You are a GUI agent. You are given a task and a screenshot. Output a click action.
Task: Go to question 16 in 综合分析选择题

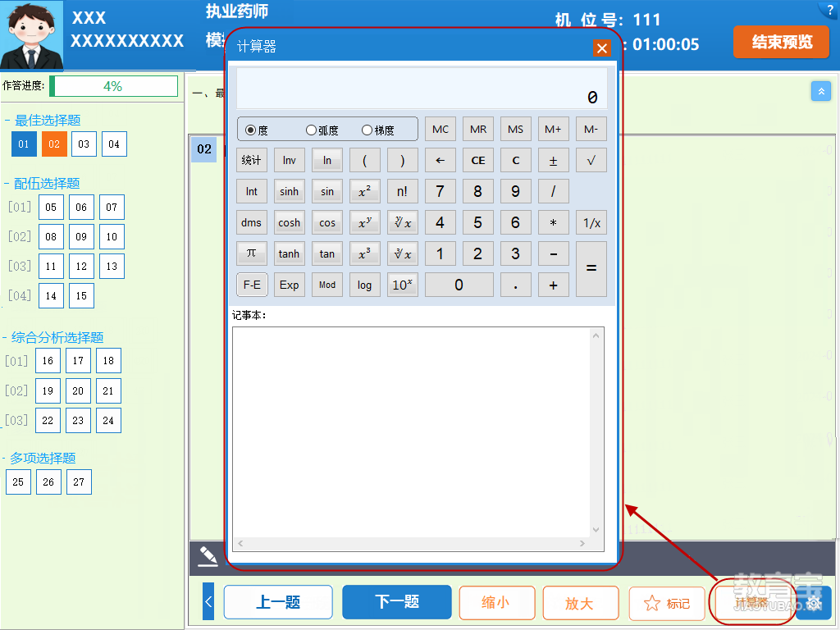pos(48,361)
